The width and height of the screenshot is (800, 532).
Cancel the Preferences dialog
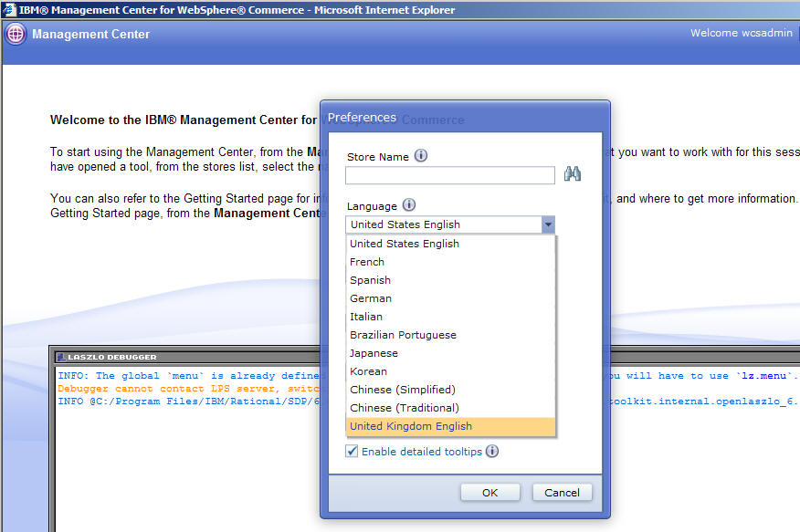562,493
